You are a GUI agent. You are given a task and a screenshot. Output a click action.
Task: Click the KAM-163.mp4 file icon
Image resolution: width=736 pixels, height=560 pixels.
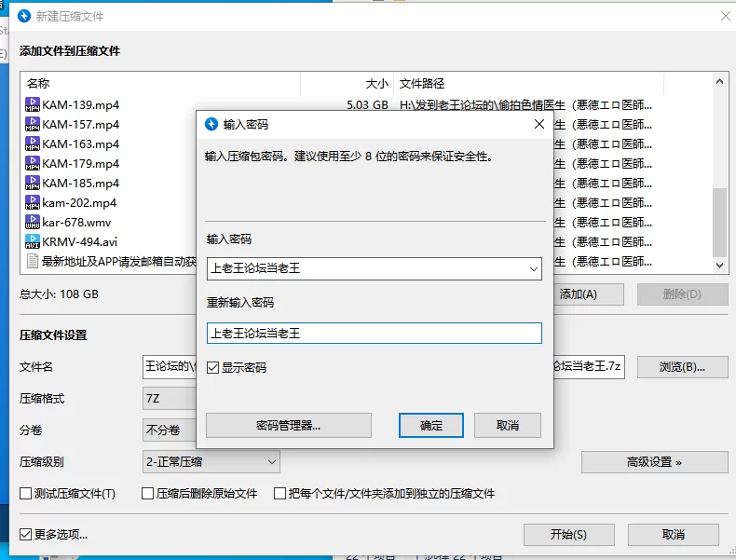point(33,143)
